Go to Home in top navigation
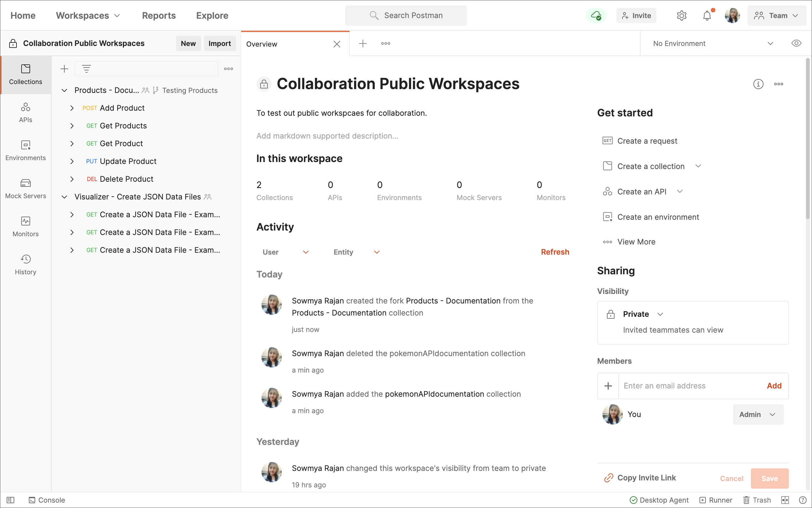 click(x=23, y=16)
